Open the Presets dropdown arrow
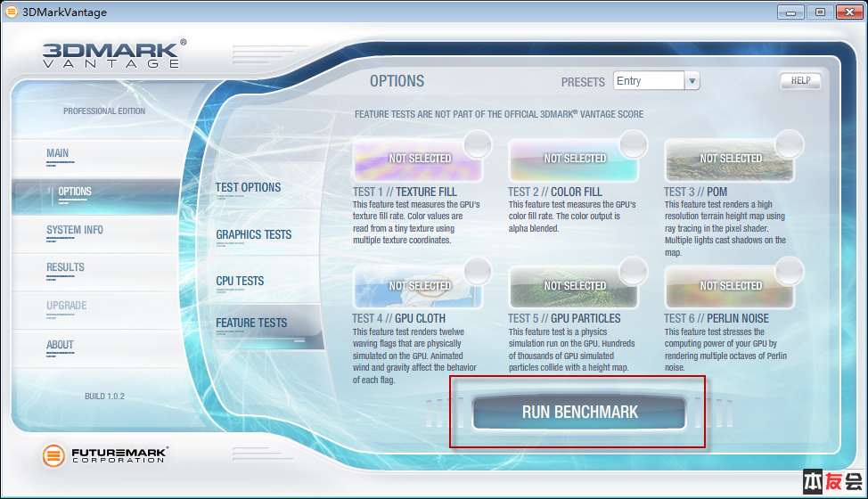The height and width of the screenshot is (499, 868). (692, 81)
